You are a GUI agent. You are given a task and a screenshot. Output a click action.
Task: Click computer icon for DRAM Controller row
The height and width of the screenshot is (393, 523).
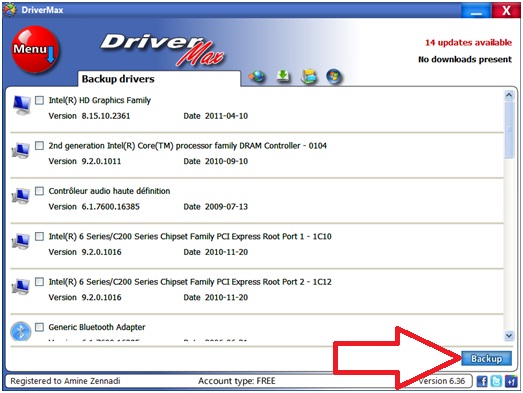pos(21,150)
